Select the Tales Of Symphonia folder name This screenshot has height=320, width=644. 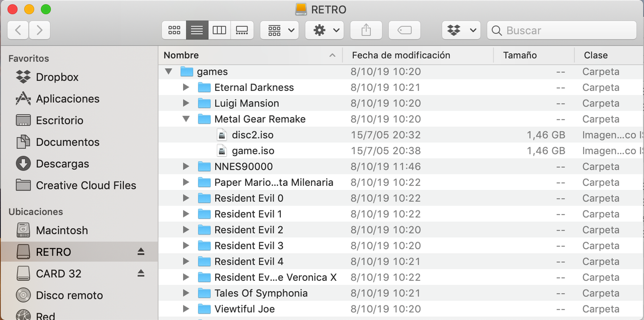(x=261, y=293)
